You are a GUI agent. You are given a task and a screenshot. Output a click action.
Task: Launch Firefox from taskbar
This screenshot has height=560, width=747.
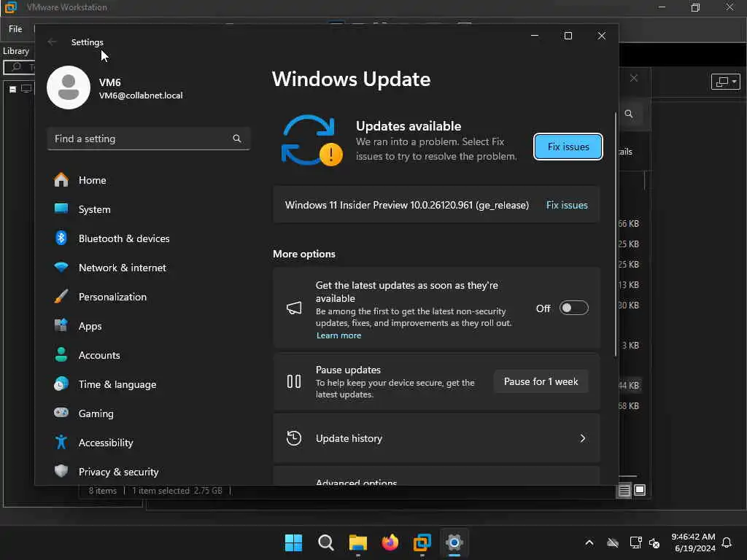(x=390, y=542)
